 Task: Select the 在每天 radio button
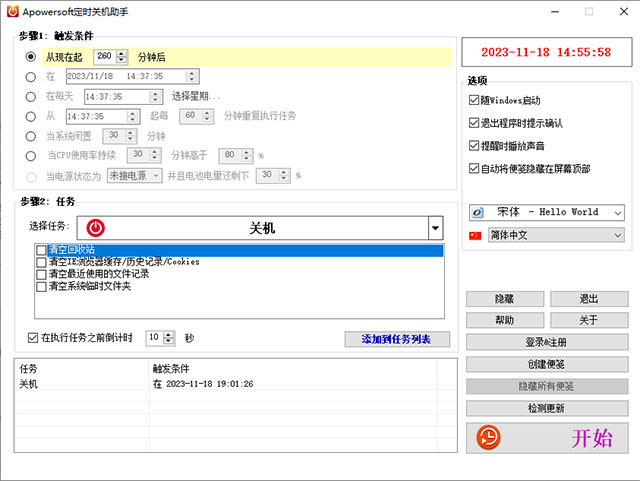(x=31, y=96)
